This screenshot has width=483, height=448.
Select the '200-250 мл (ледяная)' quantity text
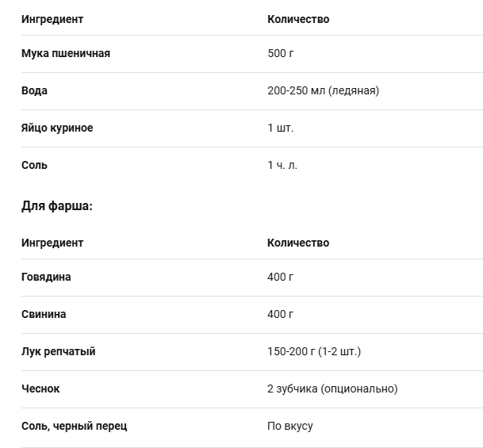tap(323, 90)
